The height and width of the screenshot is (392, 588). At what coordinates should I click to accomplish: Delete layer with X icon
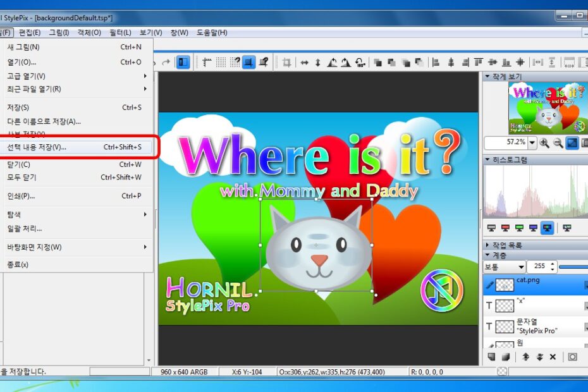point(553,357)
